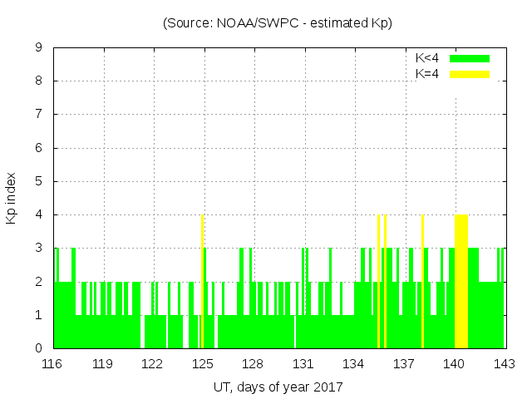Click the yellow bar at day 125
The width and height of the screenshot is (532, 399).
[x=203, y=283]
